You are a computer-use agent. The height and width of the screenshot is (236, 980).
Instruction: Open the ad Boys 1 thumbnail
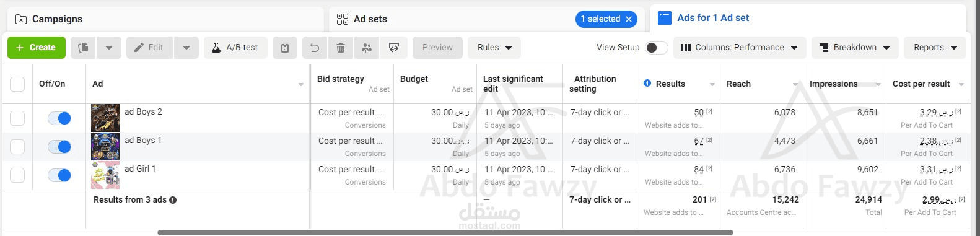[105, 147]
